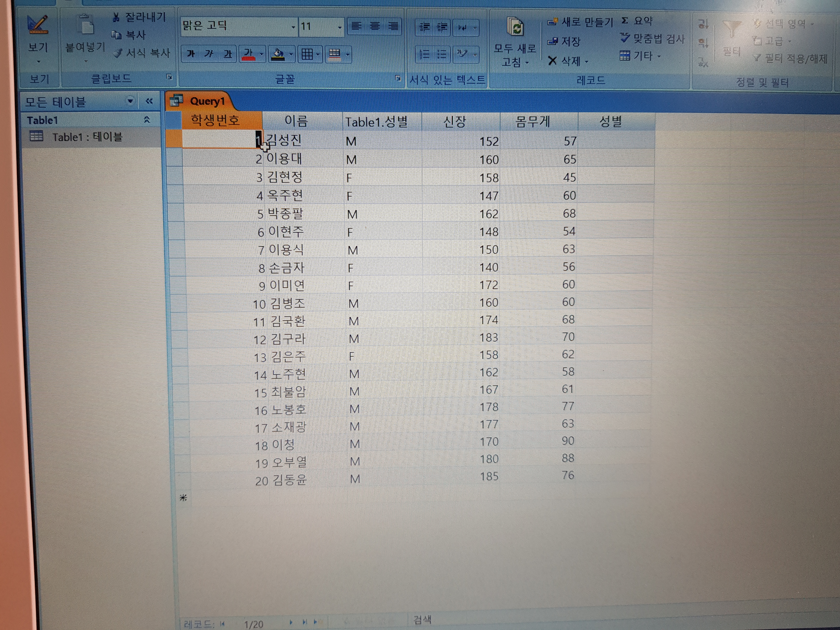This screenshot has height=630, width=840.
Task: Collapse navigation pane with « button
Action: (x=149, y=101)
